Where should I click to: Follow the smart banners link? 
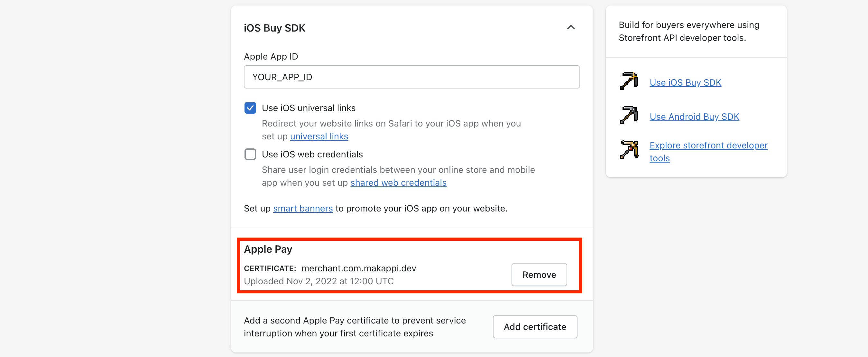[303, 208]
